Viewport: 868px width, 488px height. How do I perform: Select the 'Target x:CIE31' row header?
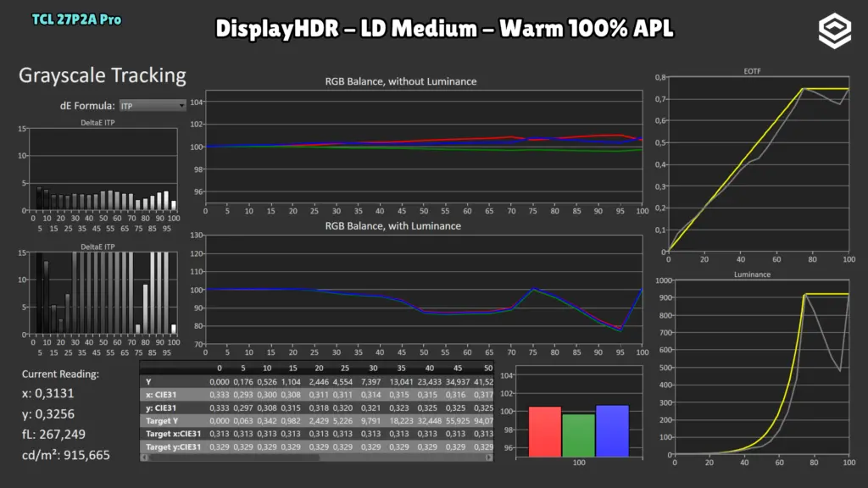[173, 434]
